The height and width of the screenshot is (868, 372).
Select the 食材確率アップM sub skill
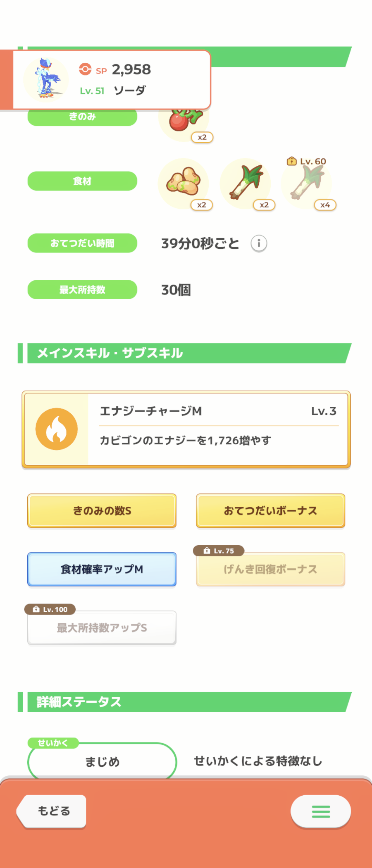click(102, 569)
